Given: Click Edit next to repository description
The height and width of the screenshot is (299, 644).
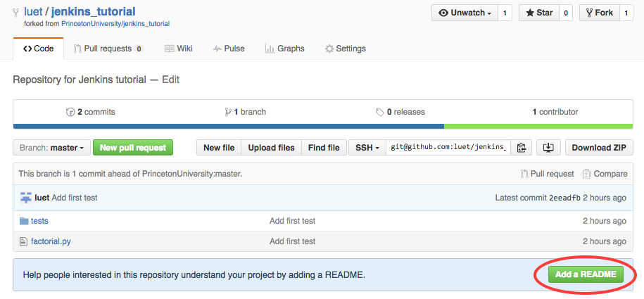Looking at the screenshot, I should click(x=171, y=79).
